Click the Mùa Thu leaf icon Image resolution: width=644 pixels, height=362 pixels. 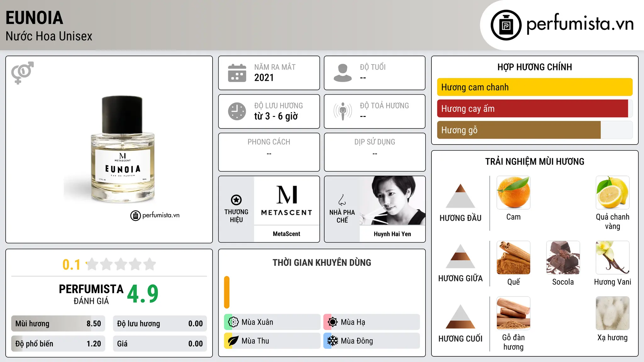(233, 341)
